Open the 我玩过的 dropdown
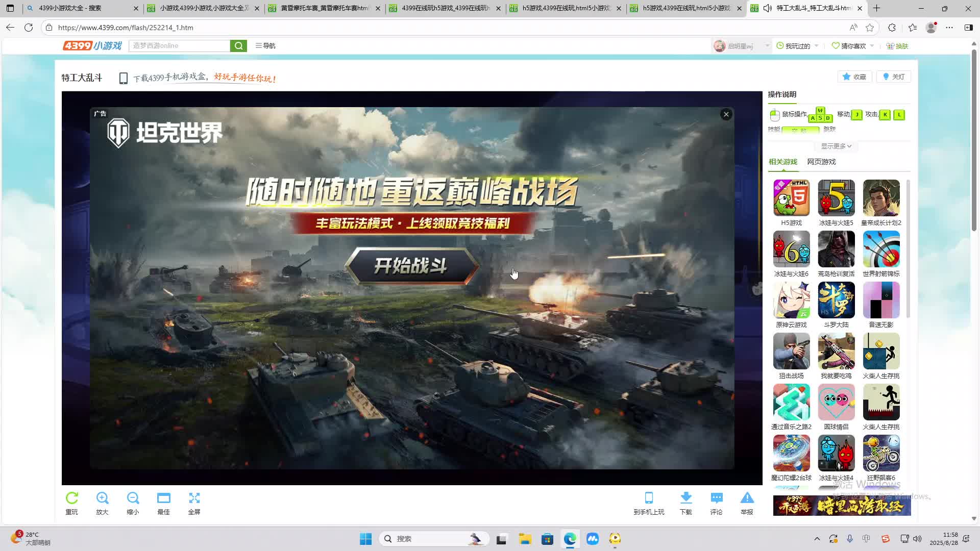The width and height of the screenshot is (980, 551). 797,46
